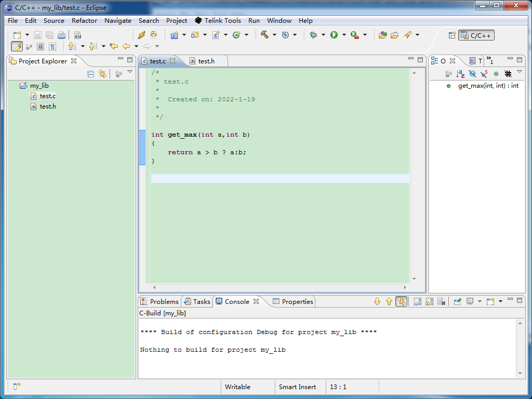Toggle Hide Static Members in Outline
Viewport: 532px width, 399px height.
point(484,74)
